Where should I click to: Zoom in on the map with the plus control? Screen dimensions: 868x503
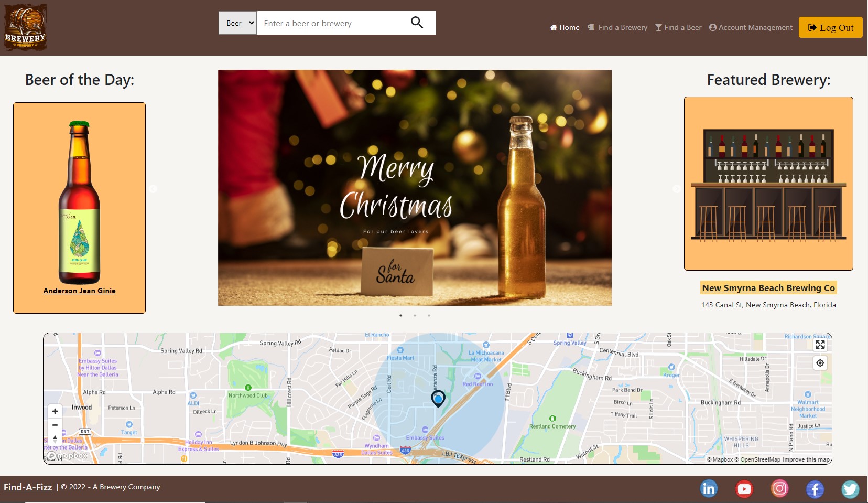[x=55, y=412]
